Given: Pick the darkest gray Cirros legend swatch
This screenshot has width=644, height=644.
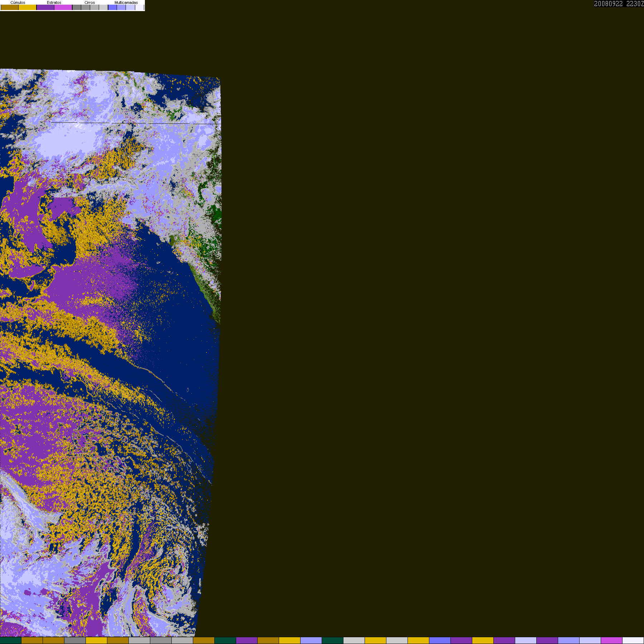Looking at the screenshot, I should (x=77, y=8).
